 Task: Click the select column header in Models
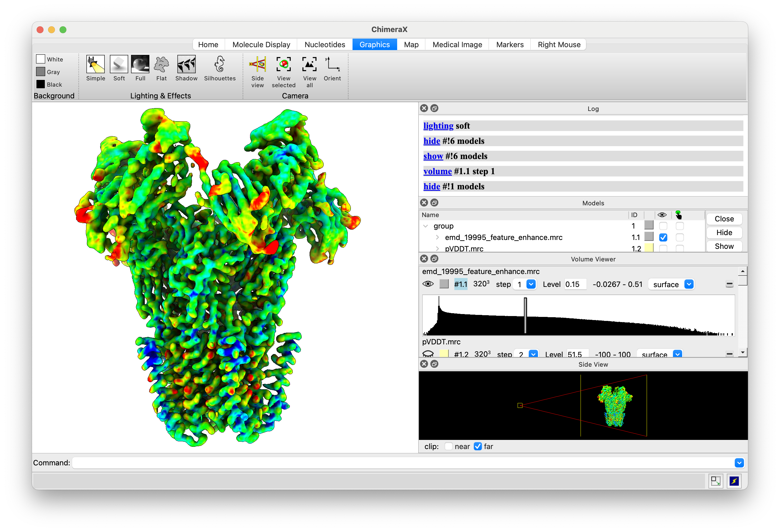[x=678, y=215]
